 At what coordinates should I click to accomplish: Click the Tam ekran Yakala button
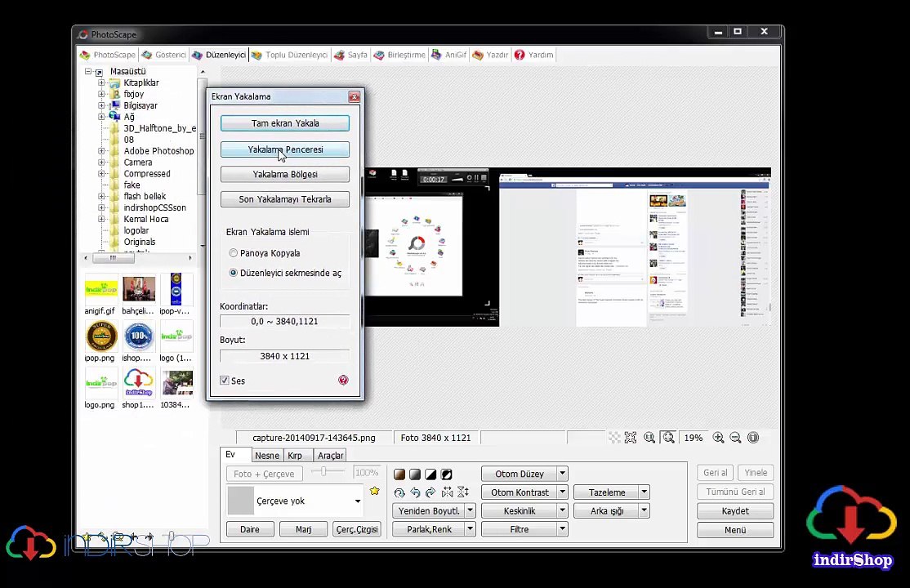click(x=284, y=123)
